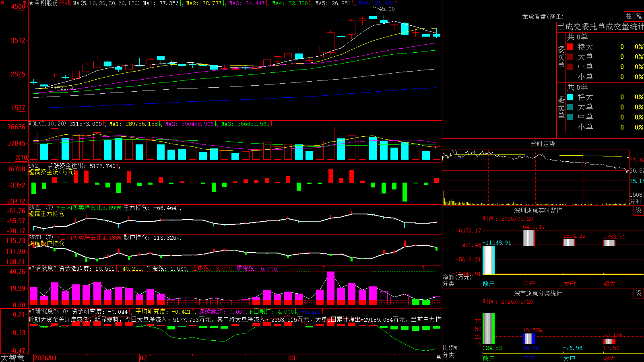Screen dimensions: 644x362
Task: Click the tallest red volume bar in VOL panel
Action: (330, 143)
